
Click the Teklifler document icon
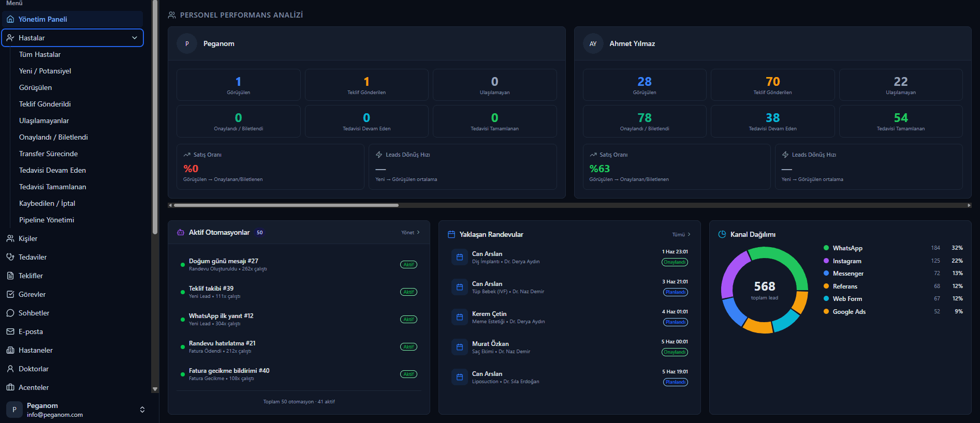pyautogui.click(x=10, y=276)
